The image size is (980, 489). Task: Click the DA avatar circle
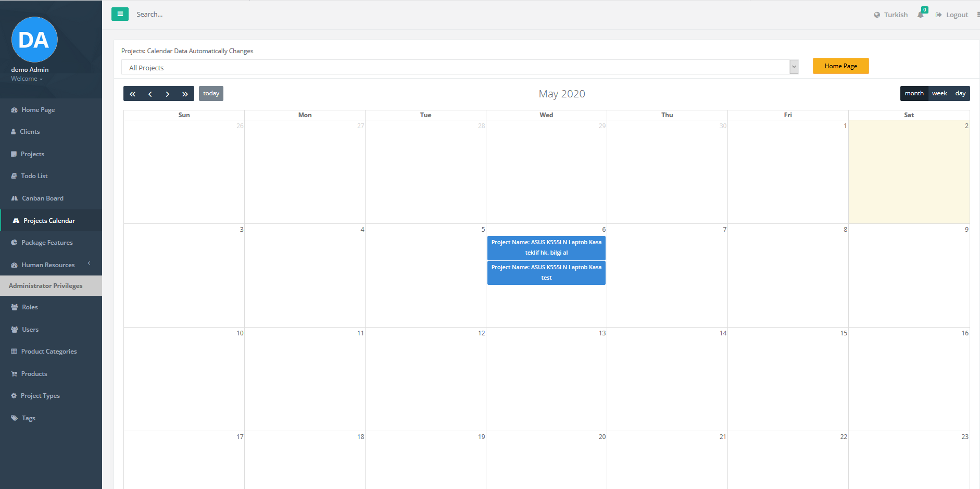(x=34, y=40)
